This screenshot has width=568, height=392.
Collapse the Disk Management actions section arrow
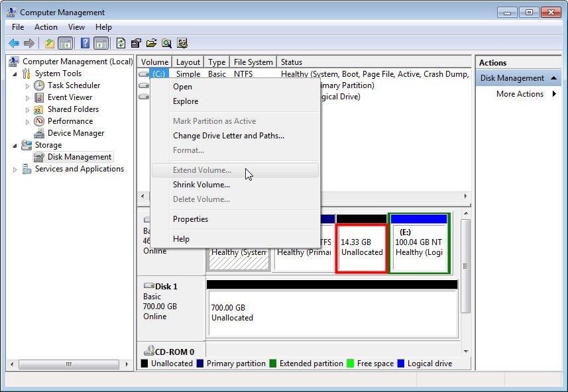(x=553, y=78)
